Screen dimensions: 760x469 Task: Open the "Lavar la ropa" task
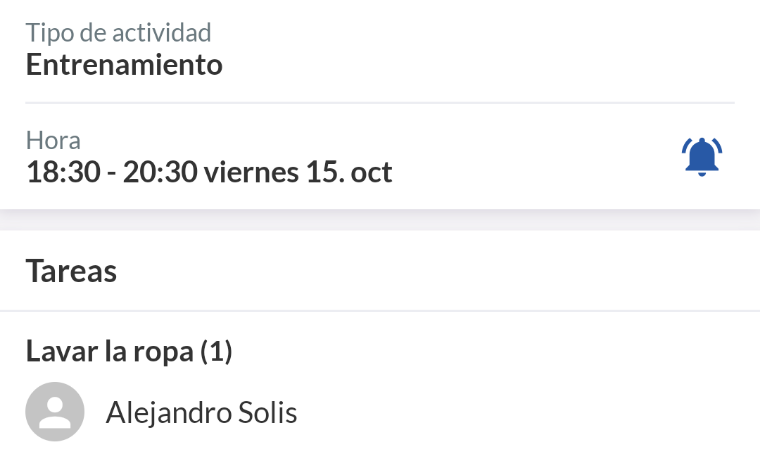click(110, 351)
